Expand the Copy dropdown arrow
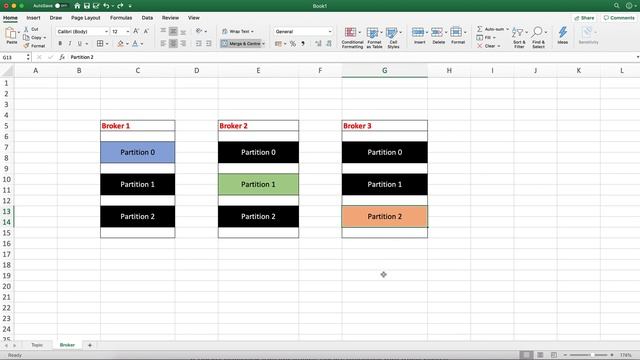 point(44,38)
